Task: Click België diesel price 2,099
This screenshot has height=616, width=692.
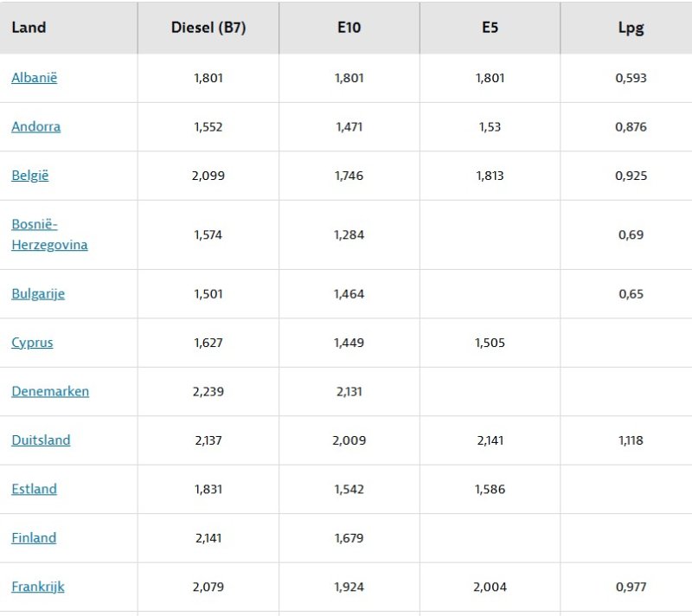Action: pyautogui.click(x=208, y=176)
